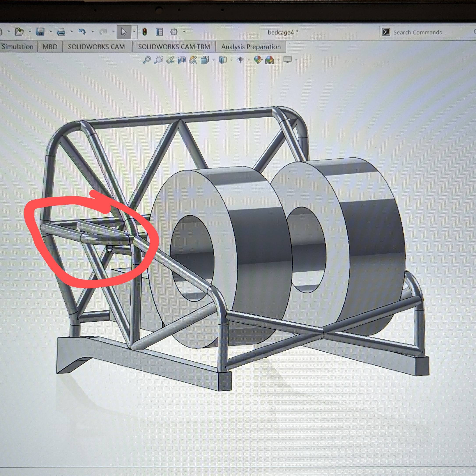Expand the Select tool dropdown arrow
Image resolution: width=476 pixels, height=476 pixels.
(x=134, y=32)
